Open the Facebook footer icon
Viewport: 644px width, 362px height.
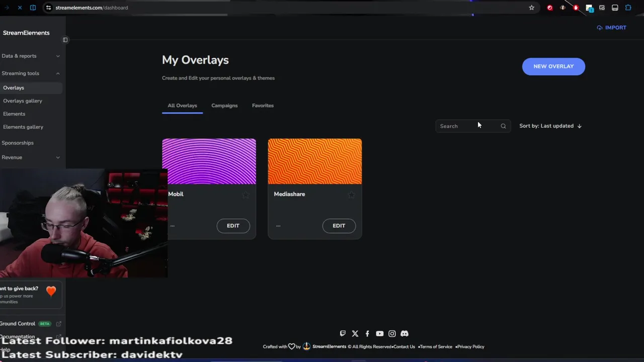[367, 333]
